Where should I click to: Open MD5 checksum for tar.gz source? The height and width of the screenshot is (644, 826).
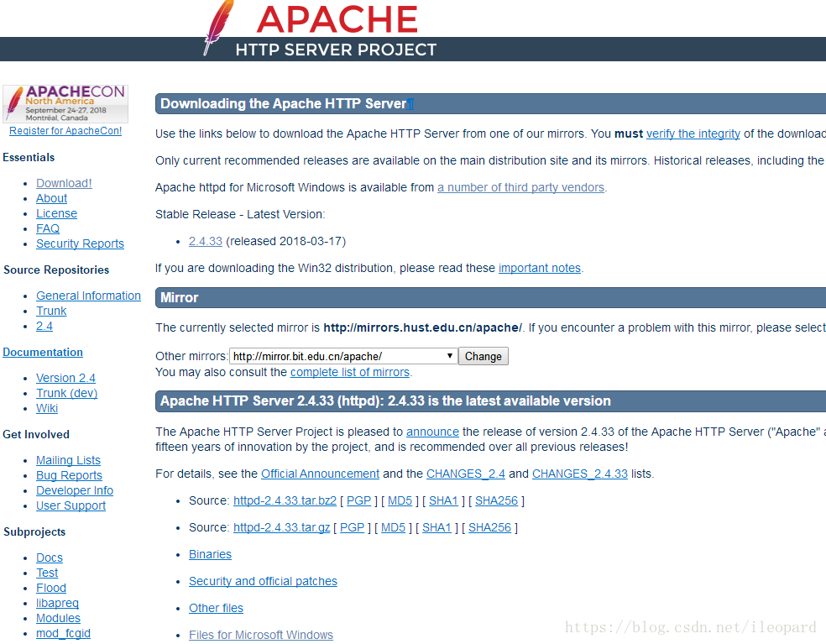point(393,527)
